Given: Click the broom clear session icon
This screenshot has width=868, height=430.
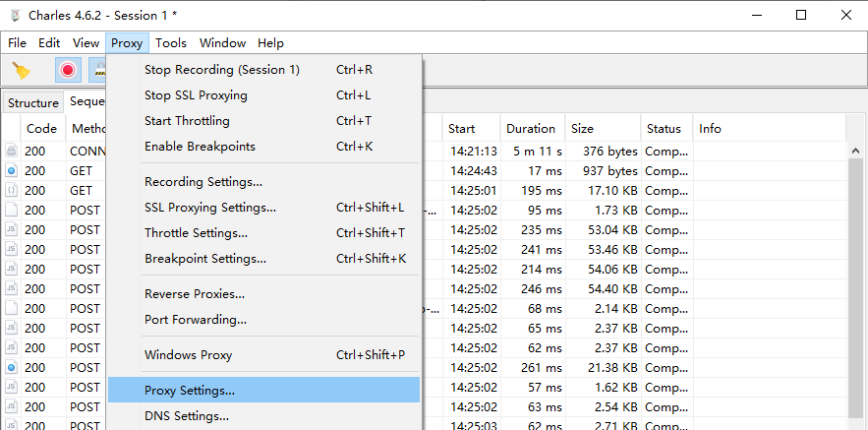Looking at the screenshot, I should (22, 70).
